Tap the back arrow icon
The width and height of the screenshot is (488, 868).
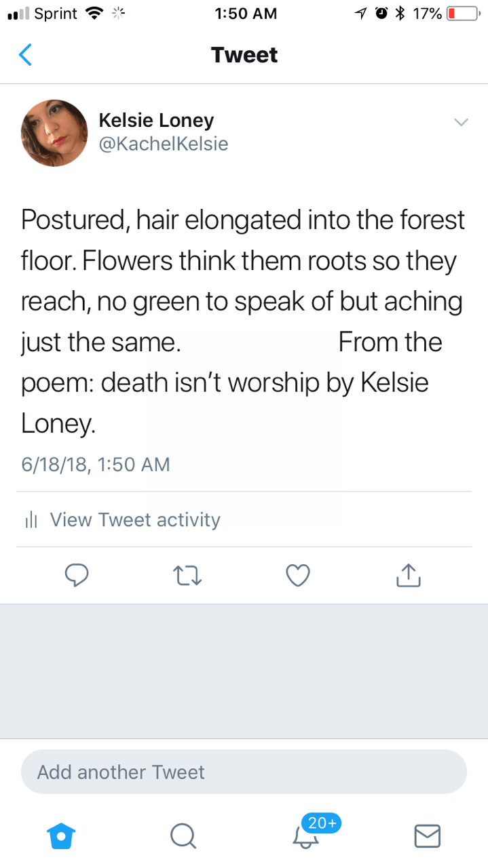coord(25,55)
